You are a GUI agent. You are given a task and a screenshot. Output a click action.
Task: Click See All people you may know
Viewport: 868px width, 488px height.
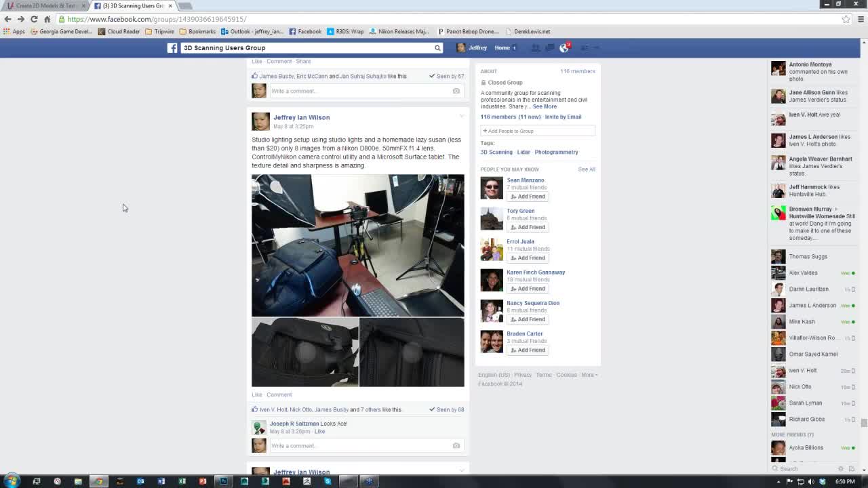(x=587, y=169)
